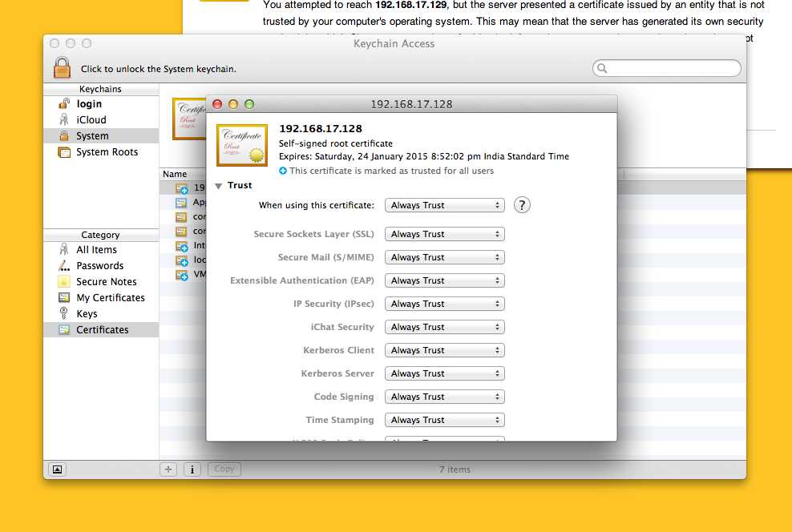Click the certificate thumbnail behind the dialog

189,119
